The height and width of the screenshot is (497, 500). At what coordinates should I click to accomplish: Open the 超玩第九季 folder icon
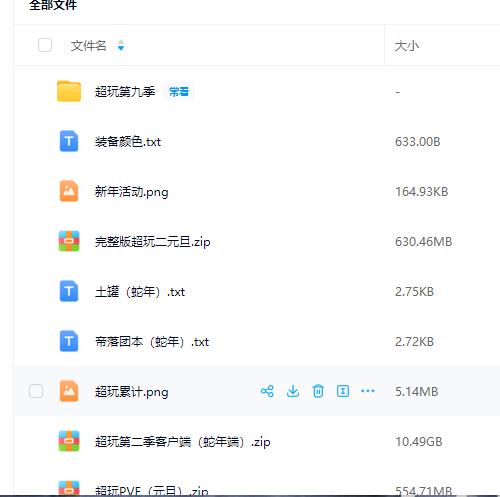(69, 91)
